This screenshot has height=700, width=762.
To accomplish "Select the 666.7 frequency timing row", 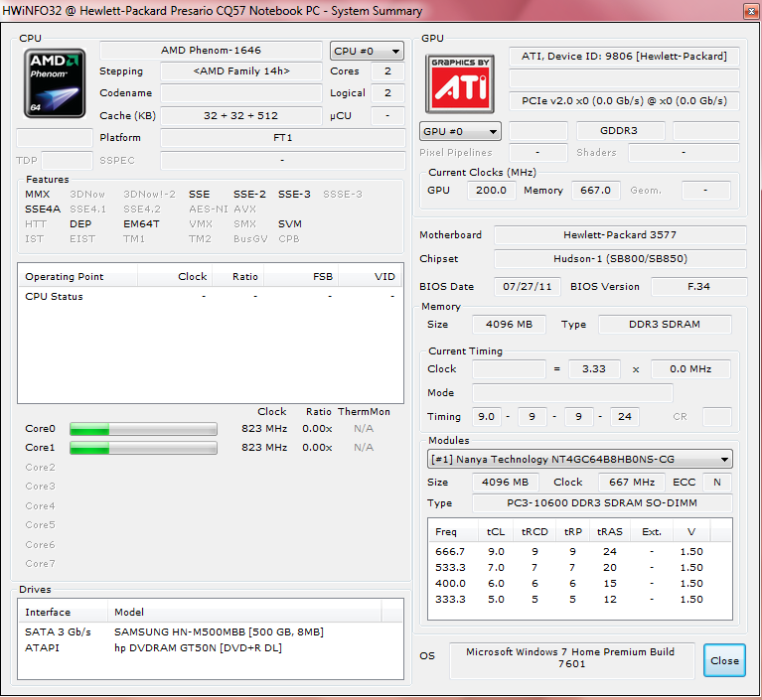I will tap(580, 552).
